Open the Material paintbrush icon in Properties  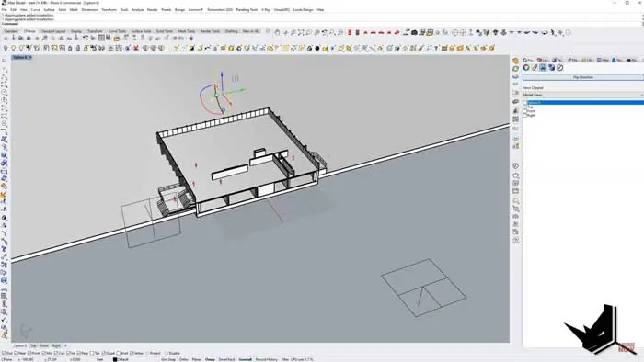(x=535, y=67)
